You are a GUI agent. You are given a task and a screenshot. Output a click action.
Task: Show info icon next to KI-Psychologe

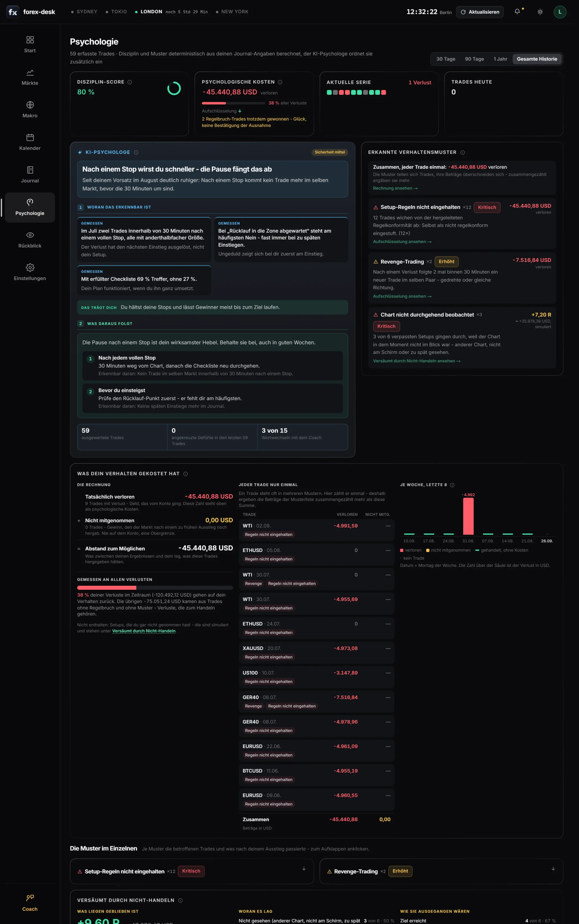[x=136, y=152]
